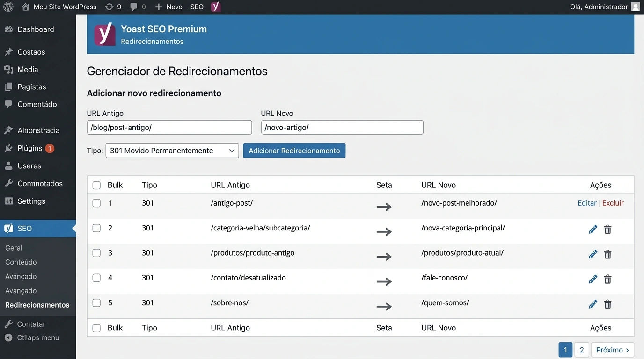Delete the /categoria-velha/subcategoria/ redirect with trash

pyautogui.click(x=608, y=230)
